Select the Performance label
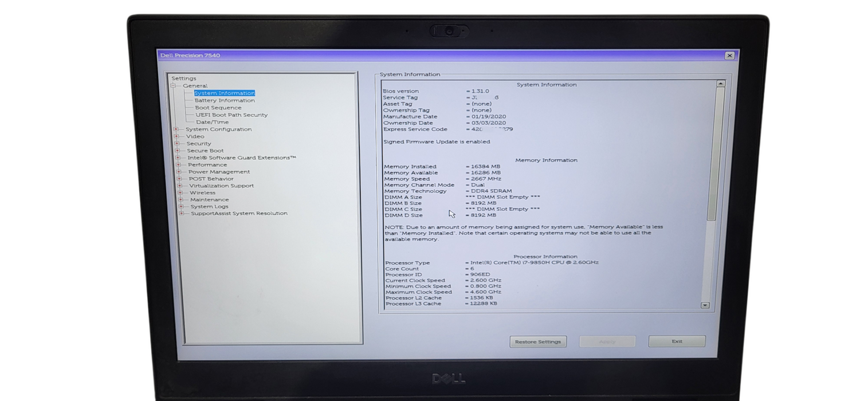Viewport: 868px width, 401px height. click(x=207, y=165)
